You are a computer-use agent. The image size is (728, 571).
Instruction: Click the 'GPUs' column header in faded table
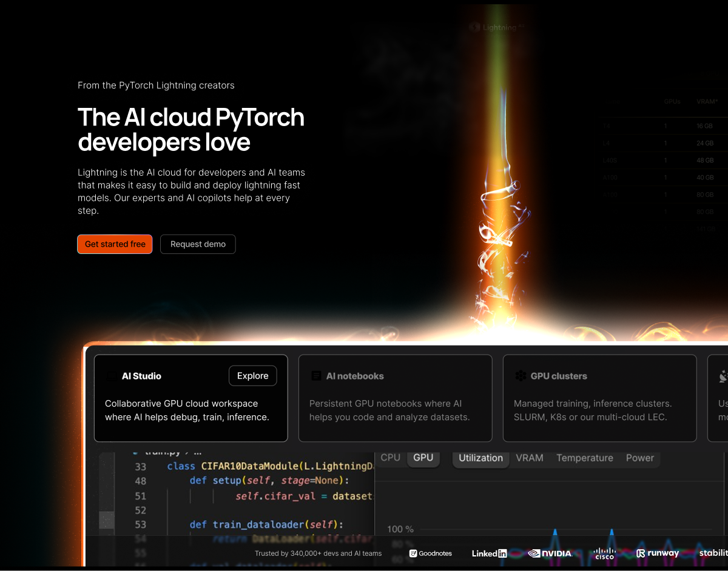pos(672,102)
